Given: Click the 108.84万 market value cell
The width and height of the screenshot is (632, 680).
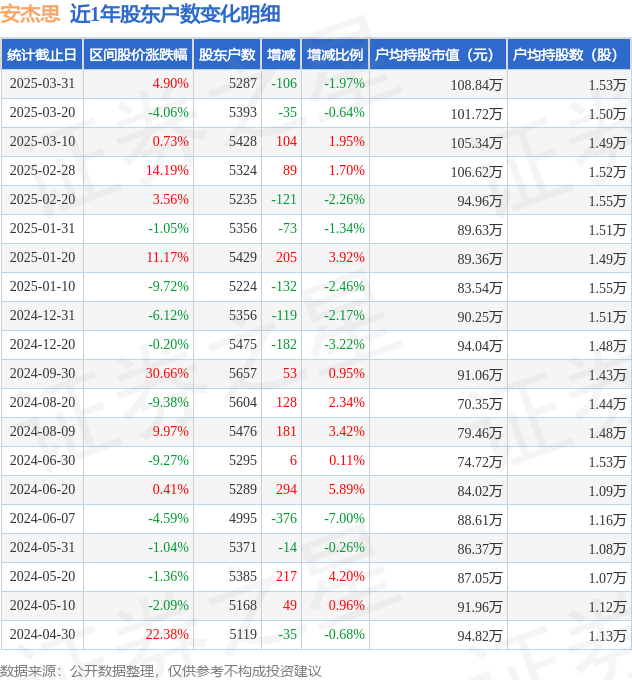Looking at the screenshot, I should click(476, 85).
